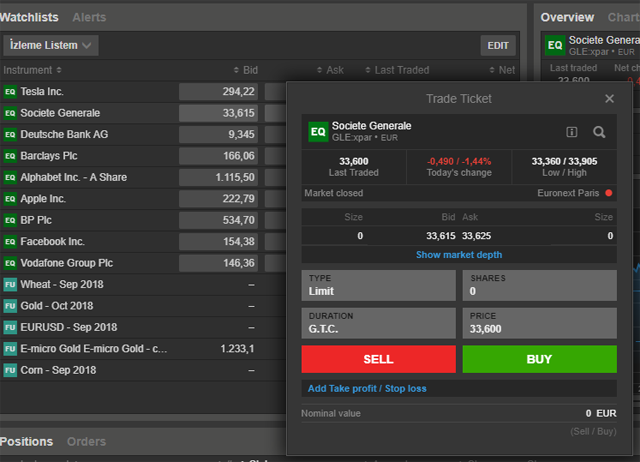The height and width of the screenshot is (462, 640).
Task: Switch to the Watchlists tab
Action: pyautogui.click(x=29, y=17)
